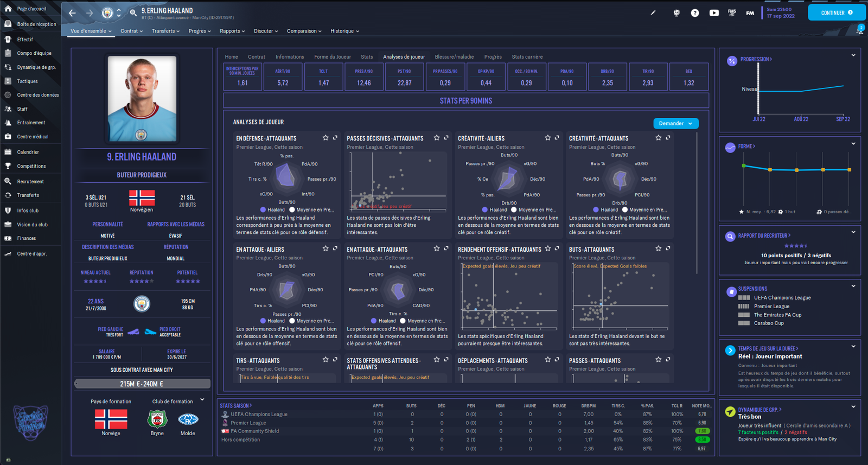Collapse the Progression panel chevron
Image resolution: width=868 pixels, height=465 pixels.
click(853, 55)
